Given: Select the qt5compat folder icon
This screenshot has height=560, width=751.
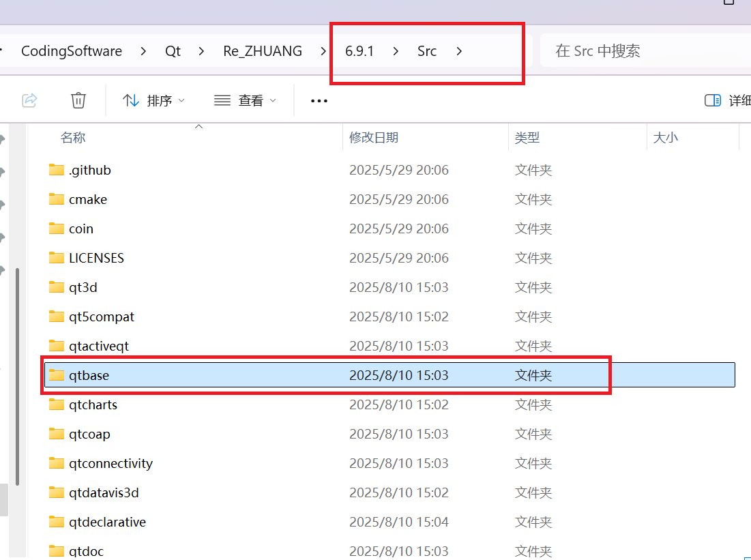Looking at the screenshot, I should coord(57,316).
